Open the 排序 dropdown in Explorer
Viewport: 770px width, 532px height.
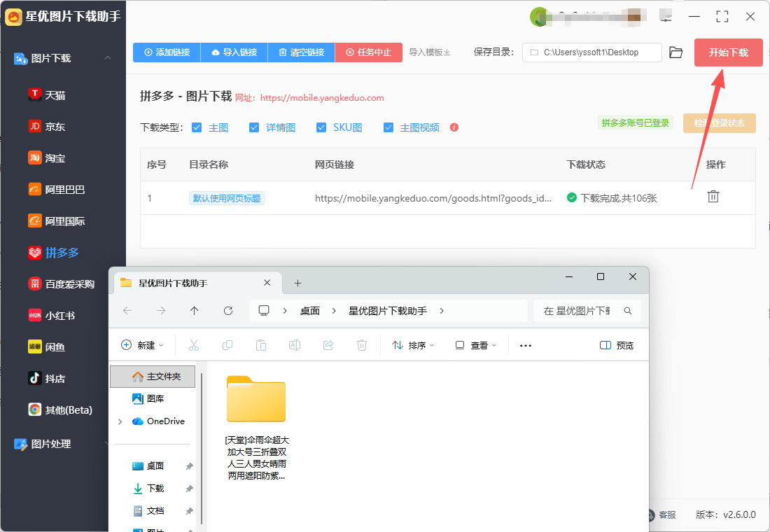tap(413, 345)
